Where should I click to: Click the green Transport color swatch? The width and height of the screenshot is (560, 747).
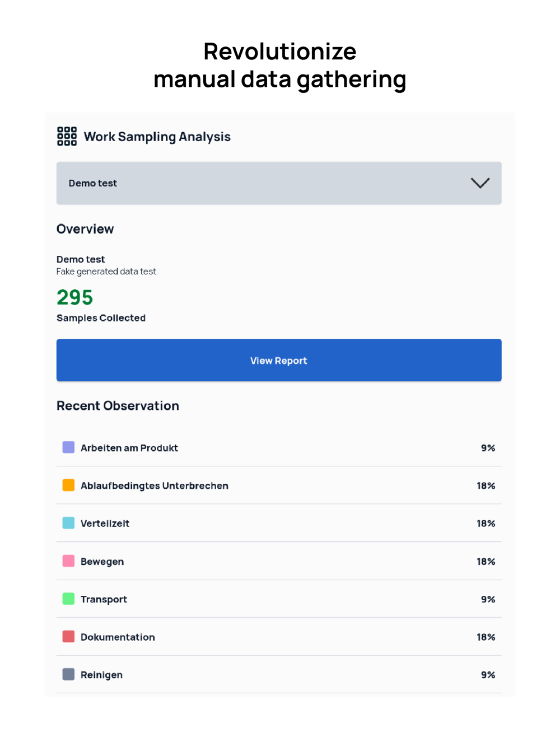tap(68, 599)
